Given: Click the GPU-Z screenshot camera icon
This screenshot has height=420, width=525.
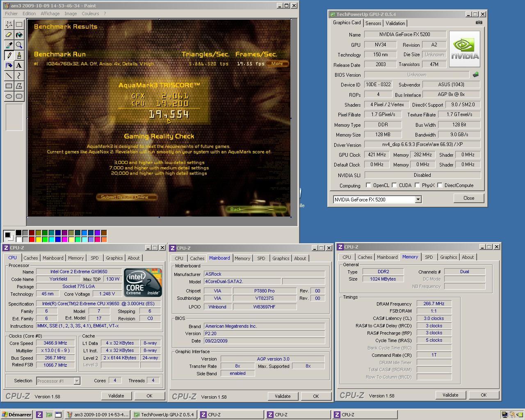Looking at the screenshot, I should point(479,23).
